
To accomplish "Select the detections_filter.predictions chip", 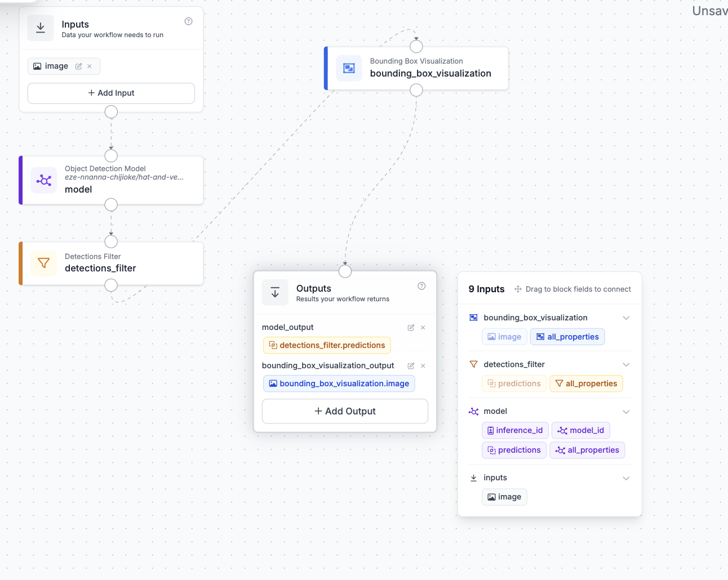I will pyautogui.click(x=327, y=345).
